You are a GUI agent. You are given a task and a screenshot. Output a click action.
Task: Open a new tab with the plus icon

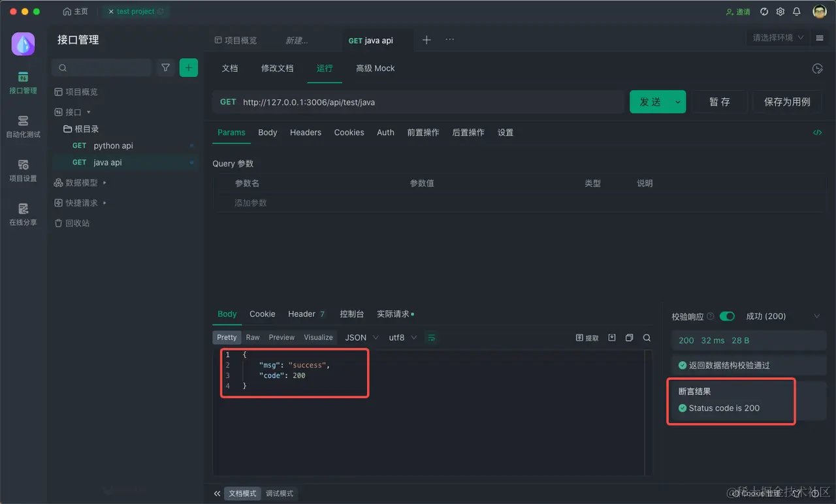pos(426,40)
